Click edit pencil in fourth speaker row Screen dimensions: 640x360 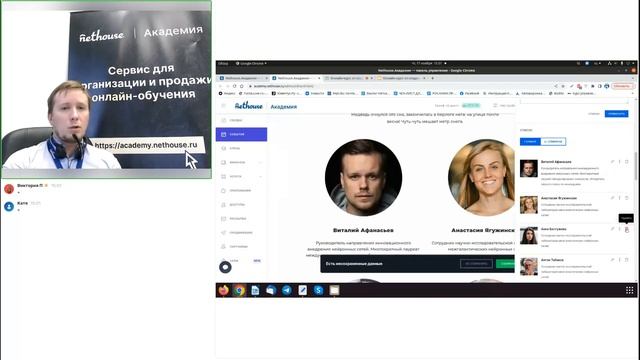pos(612,260)
